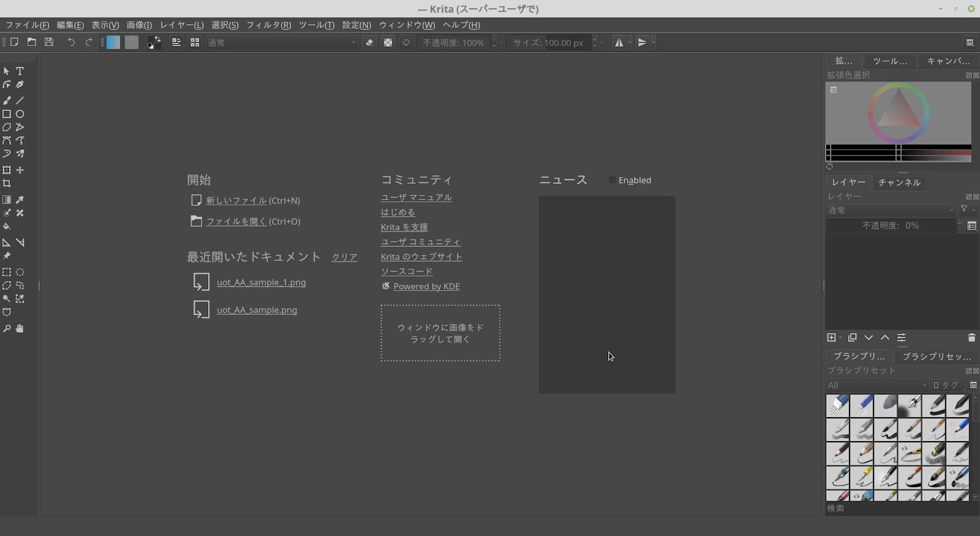Activate the Move tool
This screenshot has height=536, width=980.
click(x=20, y=170)
